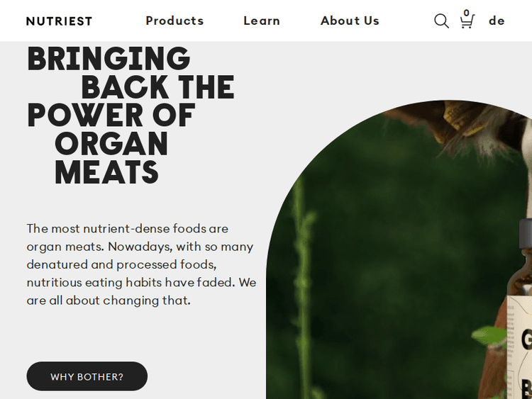Open the Learn menu

click(262, 21)
